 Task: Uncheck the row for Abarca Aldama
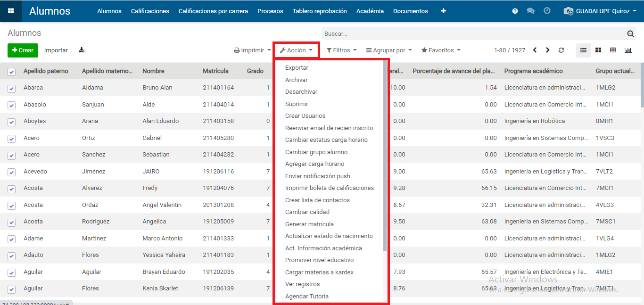[12, 88]
